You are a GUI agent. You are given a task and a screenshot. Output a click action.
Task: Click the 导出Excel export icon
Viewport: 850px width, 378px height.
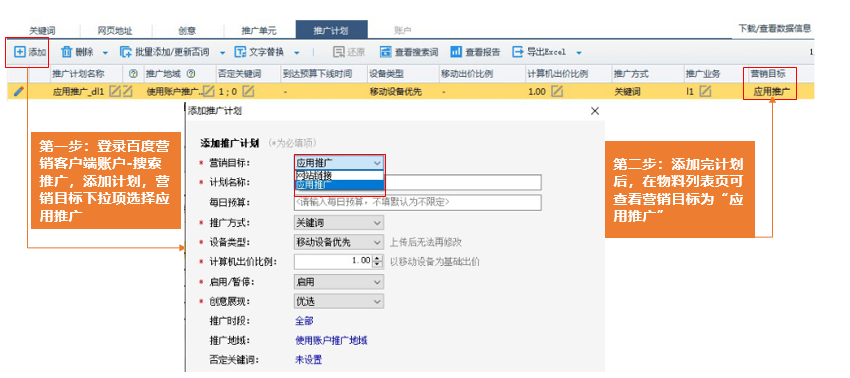click(x=518, y=52)
